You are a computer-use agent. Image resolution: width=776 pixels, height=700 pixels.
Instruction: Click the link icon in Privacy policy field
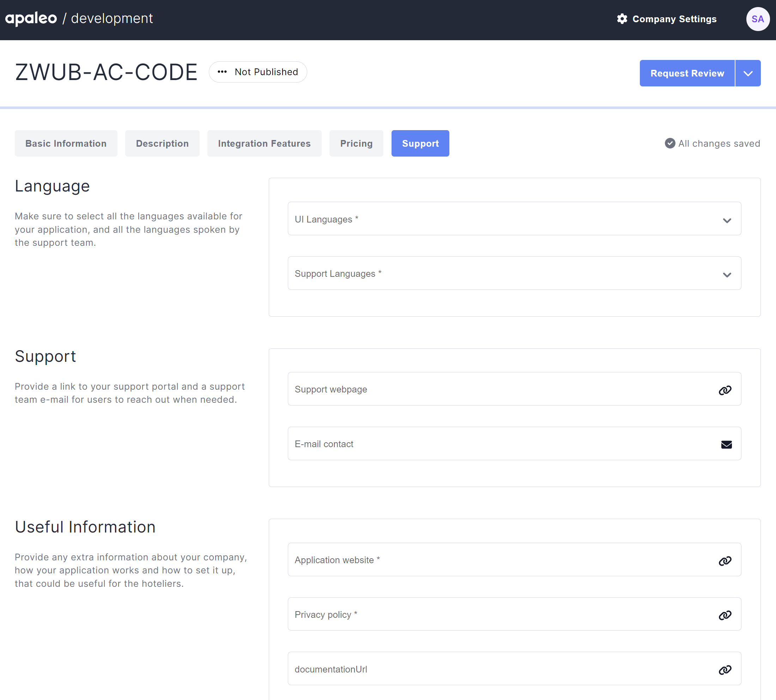pyautogui.click(x=725, y=615)
